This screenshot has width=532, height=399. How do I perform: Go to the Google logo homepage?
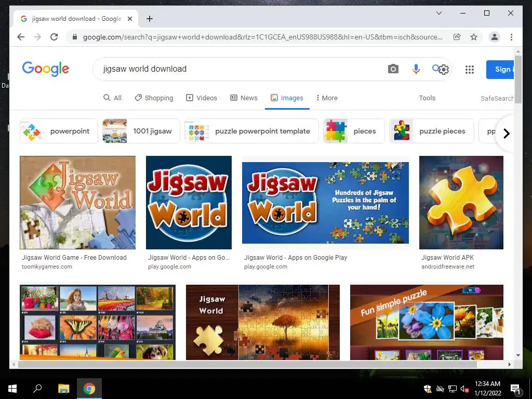click(46, 69)
